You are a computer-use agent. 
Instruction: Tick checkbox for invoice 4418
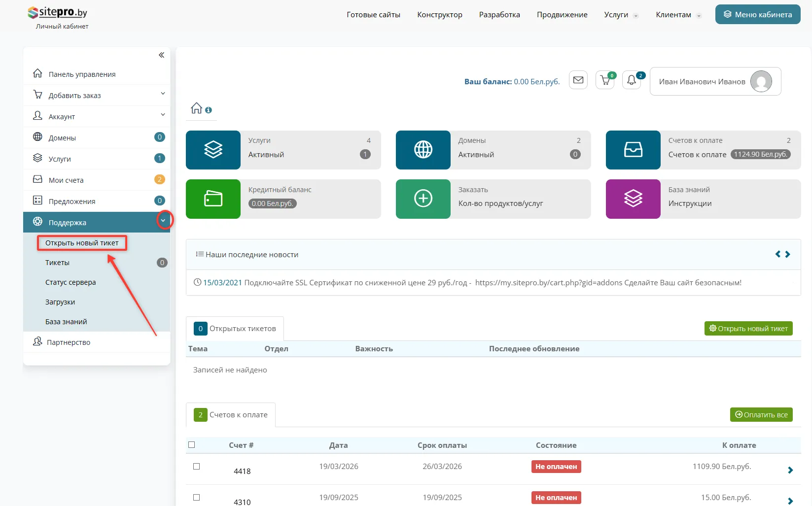(x=197, y=467)
